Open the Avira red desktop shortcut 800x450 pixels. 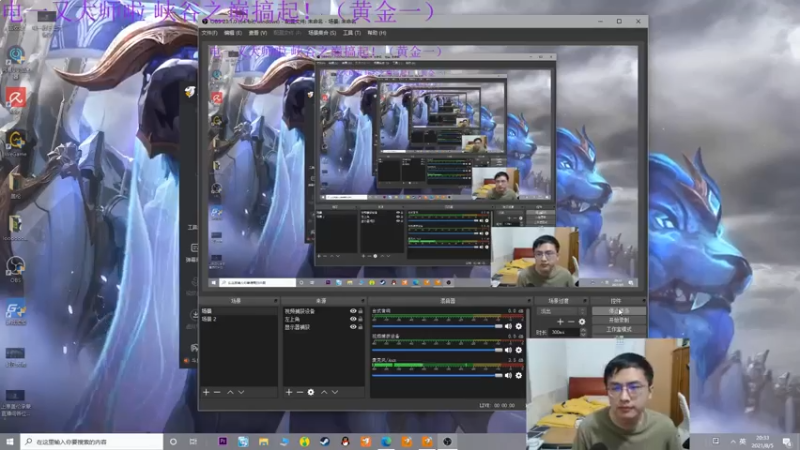[x=15, y=97]
